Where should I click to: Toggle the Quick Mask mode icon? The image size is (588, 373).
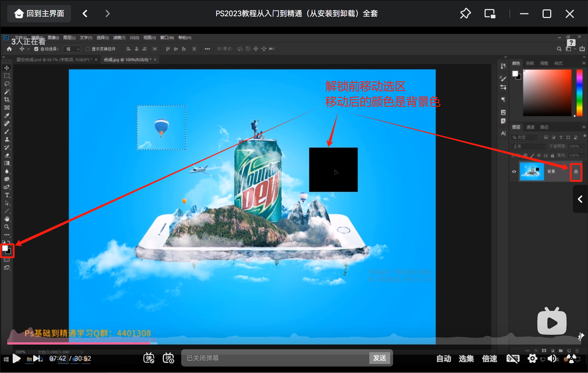click(7, 259)
